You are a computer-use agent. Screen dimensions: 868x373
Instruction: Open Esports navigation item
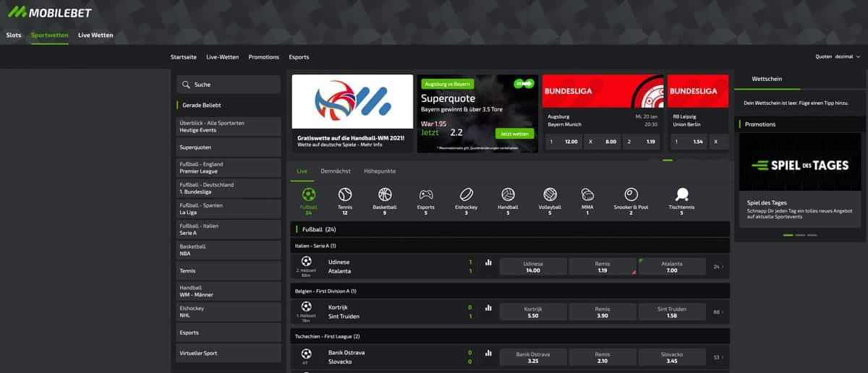point(299,57)
